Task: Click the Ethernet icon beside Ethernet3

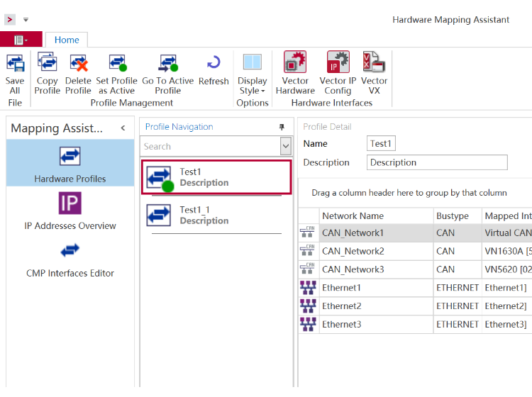Action: coord(308,324)
